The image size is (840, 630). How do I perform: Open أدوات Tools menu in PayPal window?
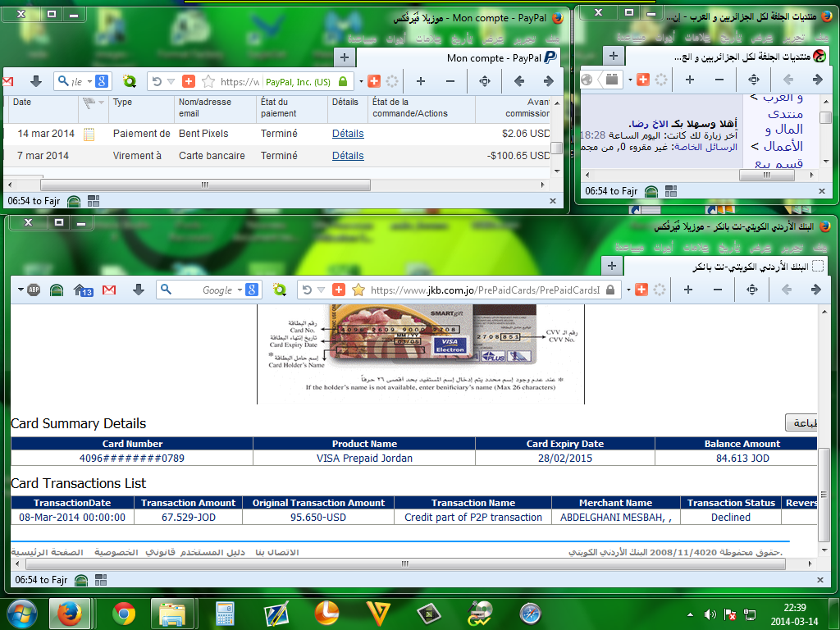(395, 38)
